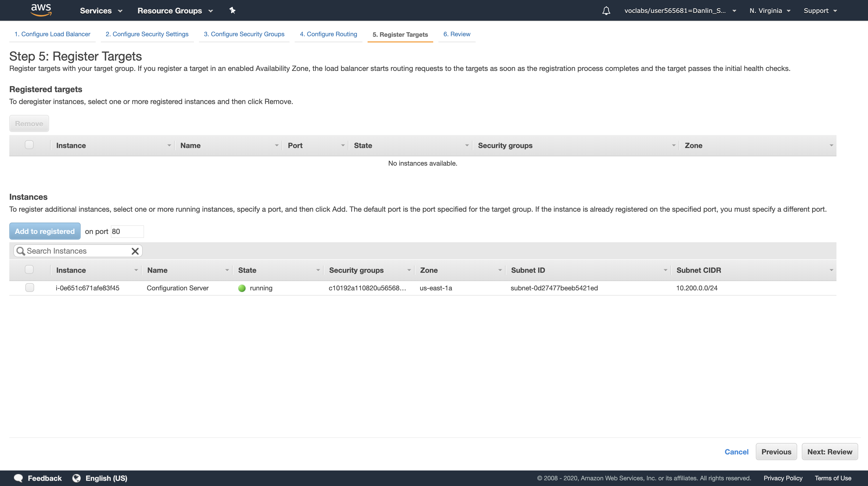Click the pin shortcut icon
The width and height of the screenshot is (868, 486).
tap(232, 10)
